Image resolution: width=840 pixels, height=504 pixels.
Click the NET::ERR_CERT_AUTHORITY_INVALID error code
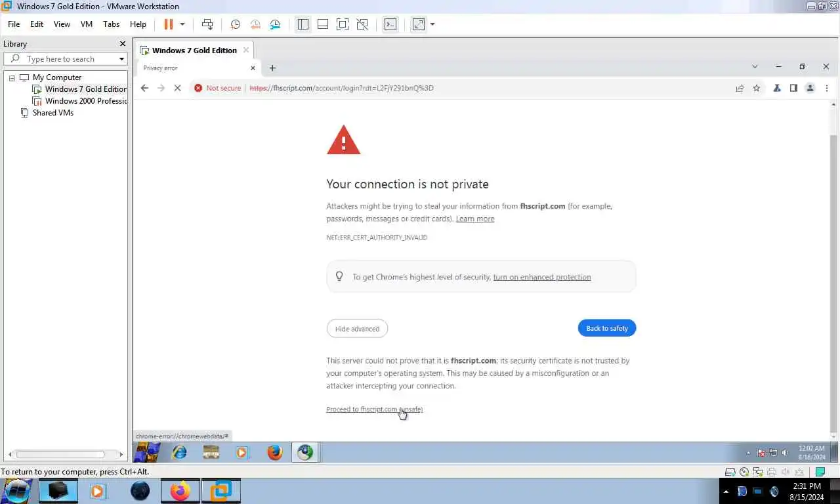377,238
